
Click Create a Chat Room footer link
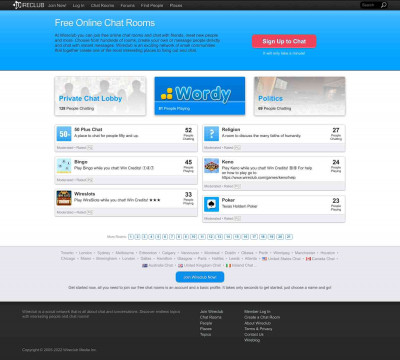tap(262, 317)
